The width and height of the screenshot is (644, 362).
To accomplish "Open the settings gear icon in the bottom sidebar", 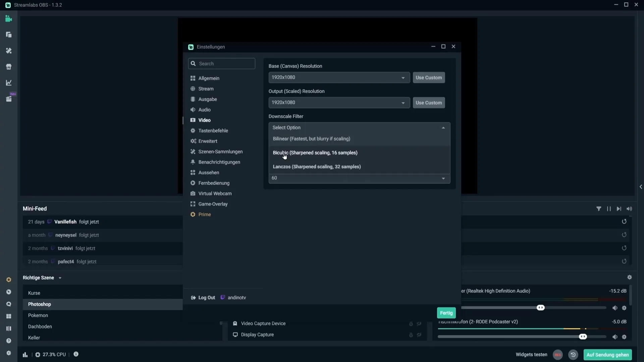I will 9,353.
